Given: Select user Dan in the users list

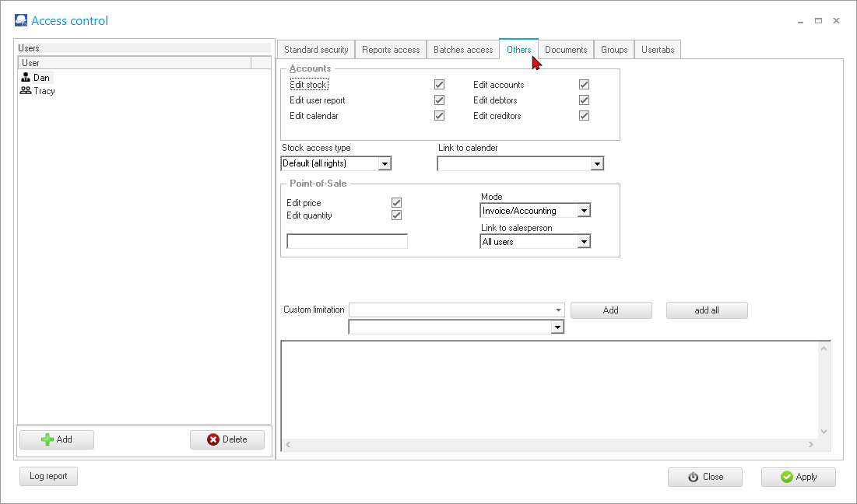Looking at the screenshot, I should pyautogui.click(x=41, y=78).
